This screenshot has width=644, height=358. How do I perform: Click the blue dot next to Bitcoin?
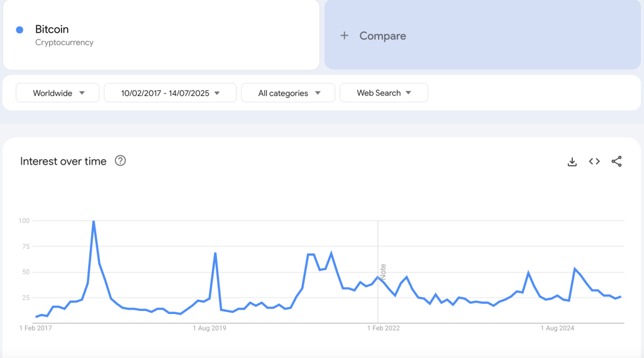19,30
